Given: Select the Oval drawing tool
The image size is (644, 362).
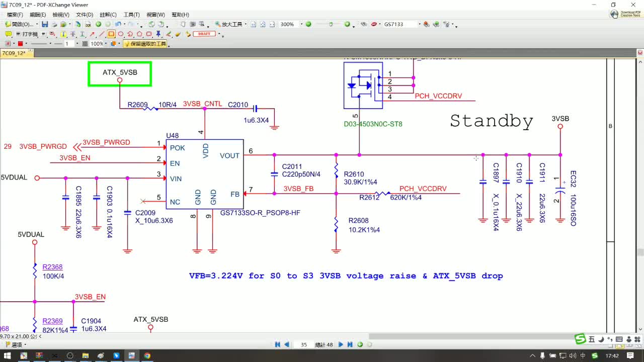Looking at the screenshot, I should [121, 34].
